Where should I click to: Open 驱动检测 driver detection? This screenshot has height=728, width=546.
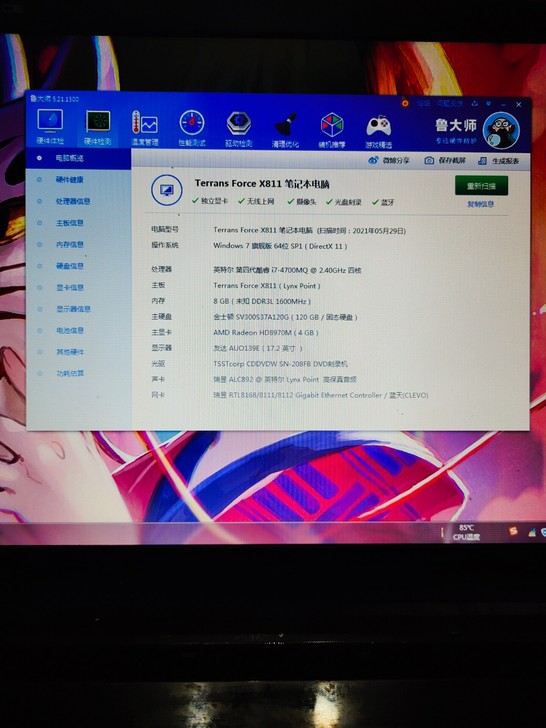pos(239,129)
